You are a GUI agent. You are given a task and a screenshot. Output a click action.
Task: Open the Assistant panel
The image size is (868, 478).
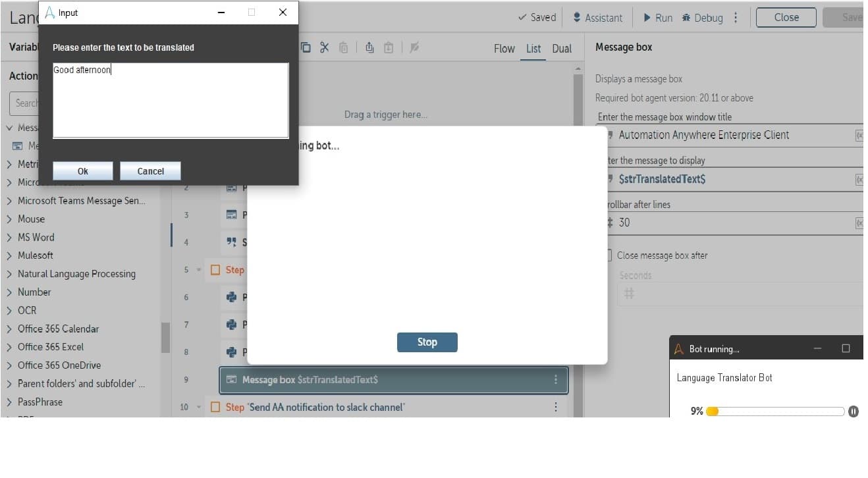(597, 18)
